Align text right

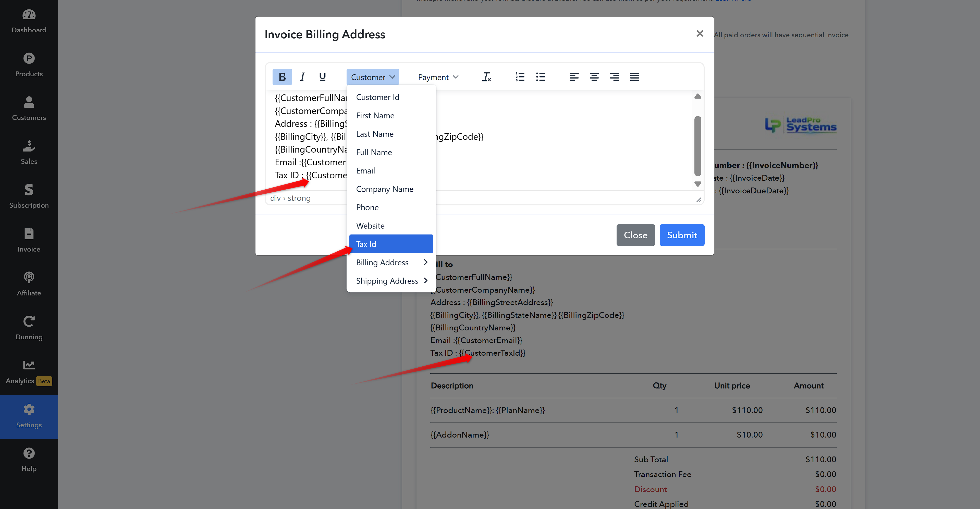614,77
